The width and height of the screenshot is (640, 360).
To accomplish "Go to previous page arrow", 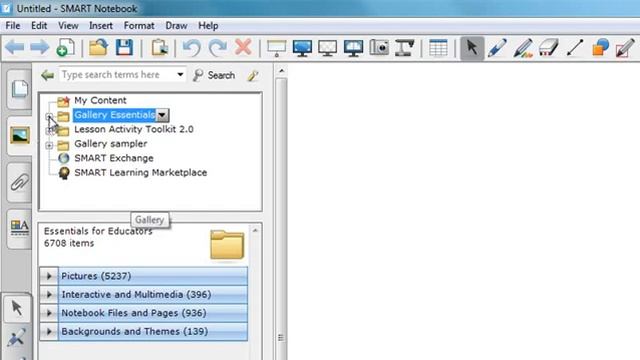I will coord(15,48).
